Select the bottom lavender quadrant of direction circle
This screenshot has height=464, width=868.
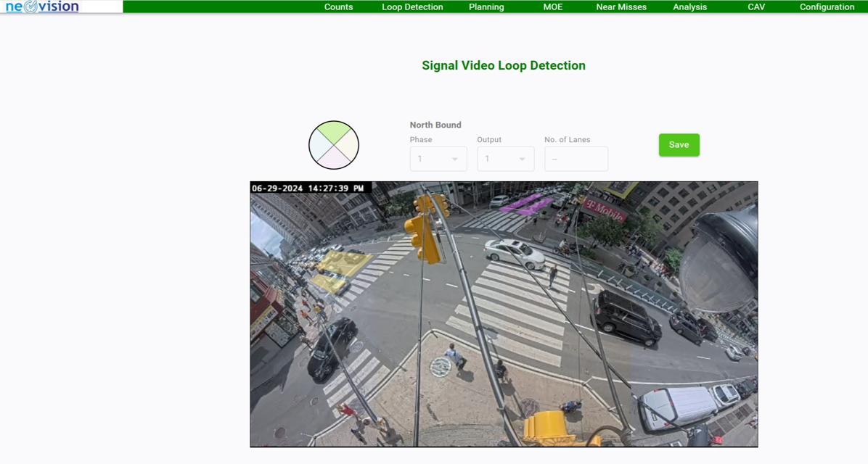click(334, 158)
